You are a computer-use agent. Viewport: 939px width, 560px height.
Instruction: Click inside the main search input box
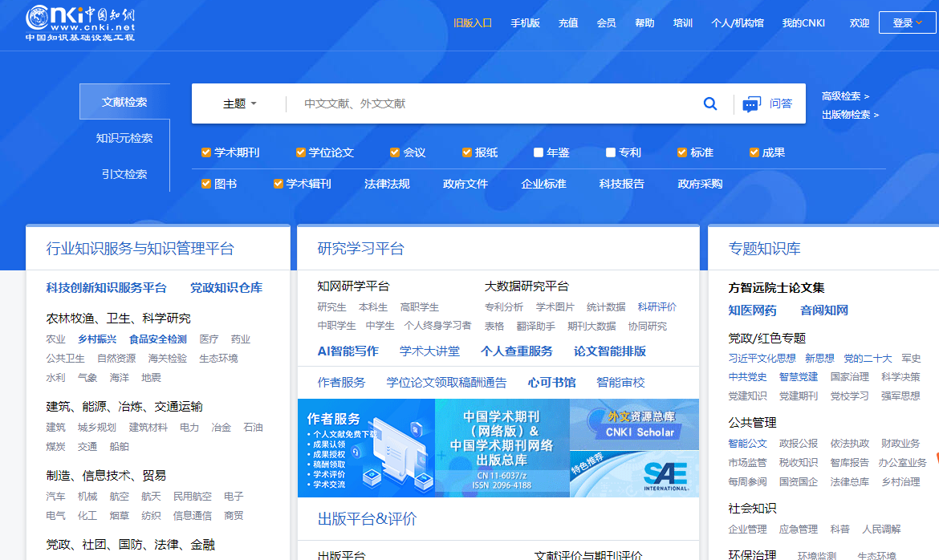coord(482,103)
